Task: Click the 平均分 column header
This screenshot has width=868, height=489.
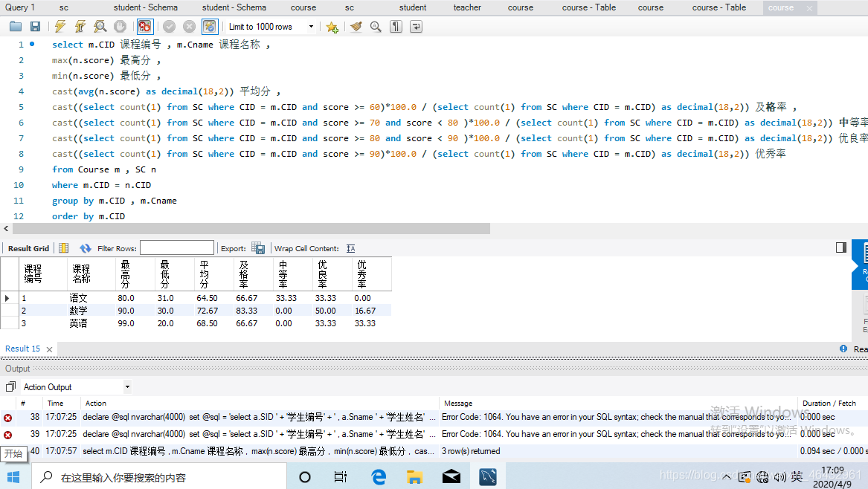Action: click(x=213, y=273)
